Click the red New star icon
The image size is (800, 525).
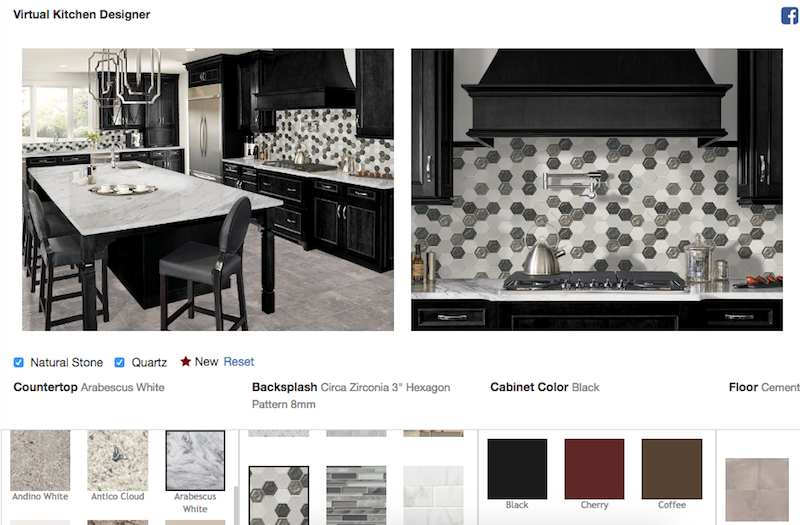[x=186, y=362]
